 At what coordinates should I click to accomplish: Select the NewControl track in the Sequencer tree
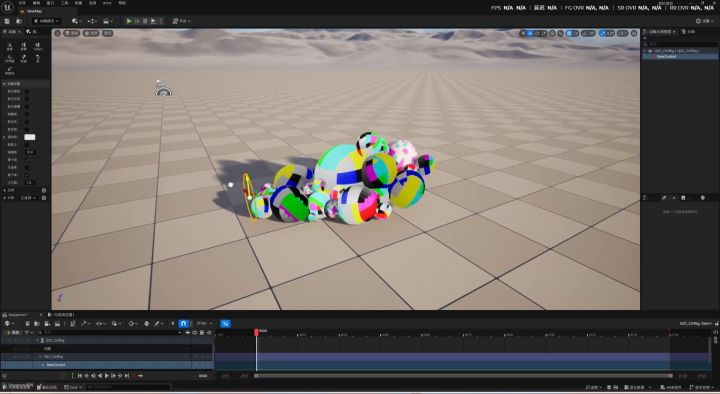point(107,365)
